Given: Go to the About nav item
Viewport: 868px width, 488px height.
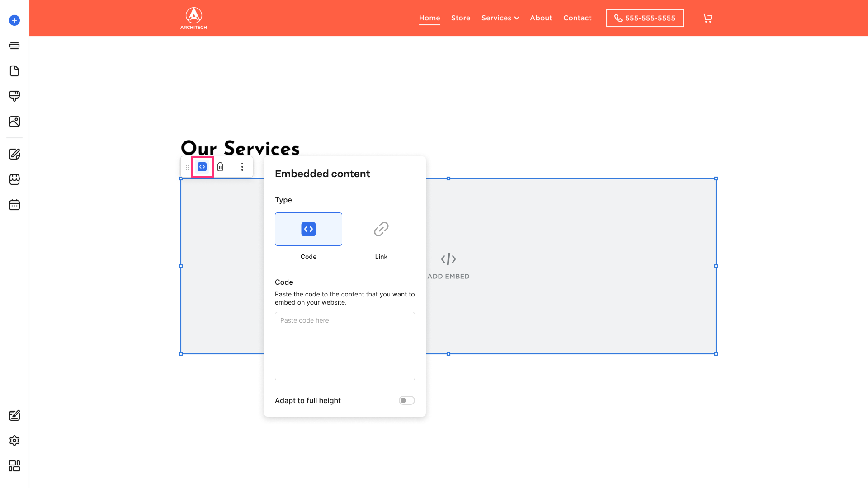Looking at the screenshot, I should point(541,18).
